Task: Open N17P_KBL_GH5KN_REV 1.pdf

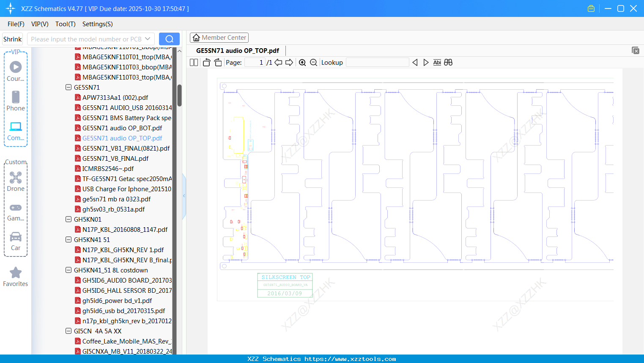Action: [123, 250]
